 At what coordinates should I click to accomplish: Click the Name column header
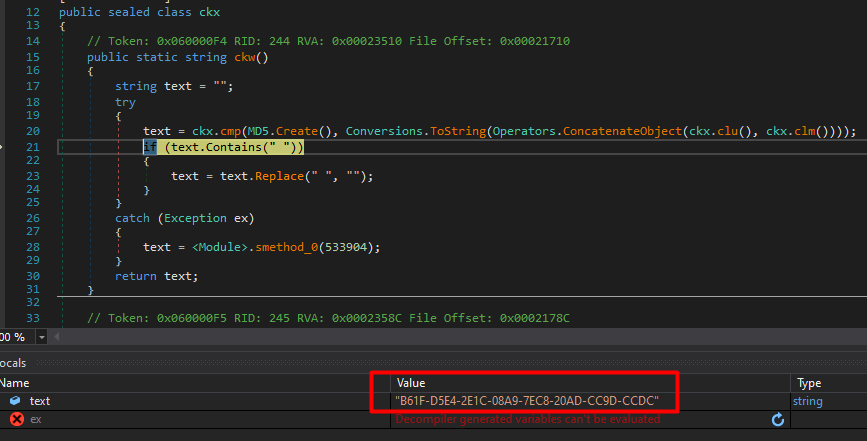point(15,383)
